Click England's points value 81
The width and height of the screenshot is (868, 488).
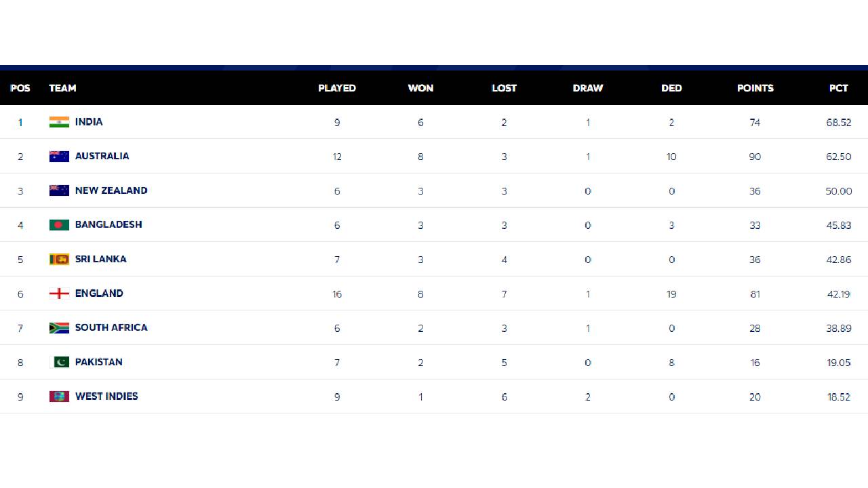[755, 294]
